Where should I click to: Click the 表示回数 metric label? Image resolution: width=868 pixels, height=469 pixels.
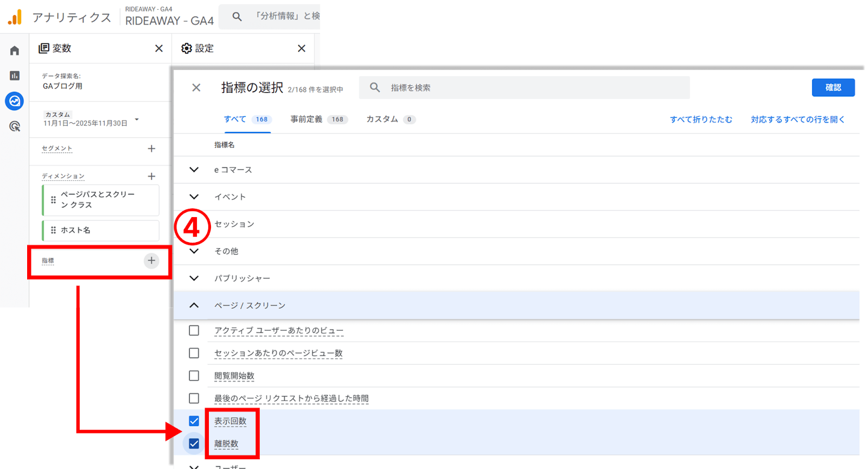[230, 421]
